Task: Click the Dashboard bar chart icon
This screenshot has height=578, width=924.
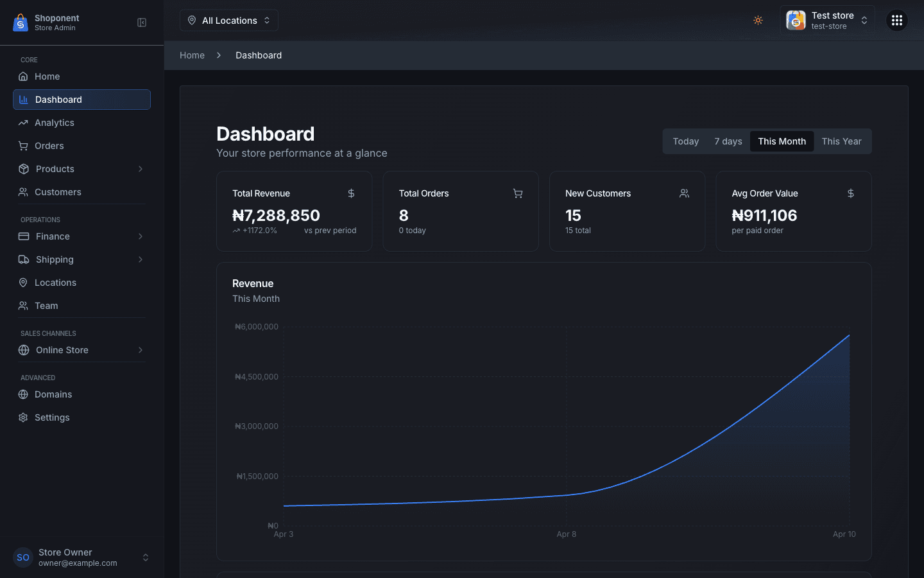Action: pyautogui.click(x=24, y=100)
